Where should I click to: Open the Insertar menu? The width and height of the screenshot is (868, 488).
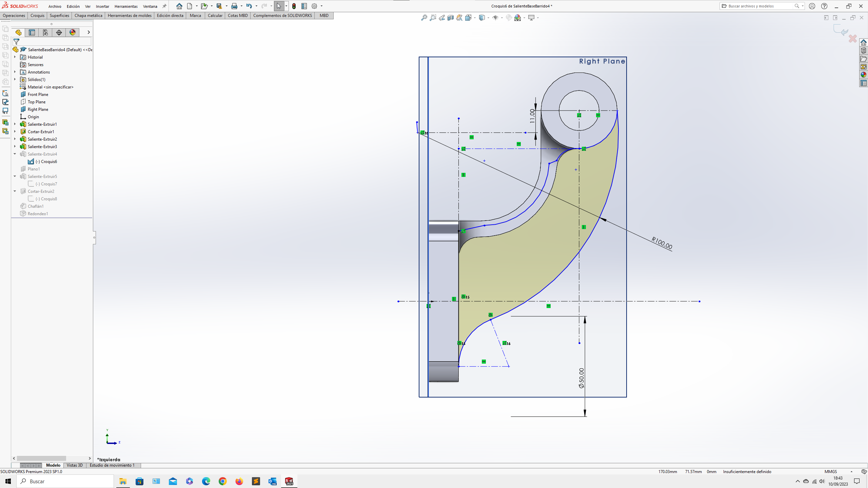(x=102, y=6)
